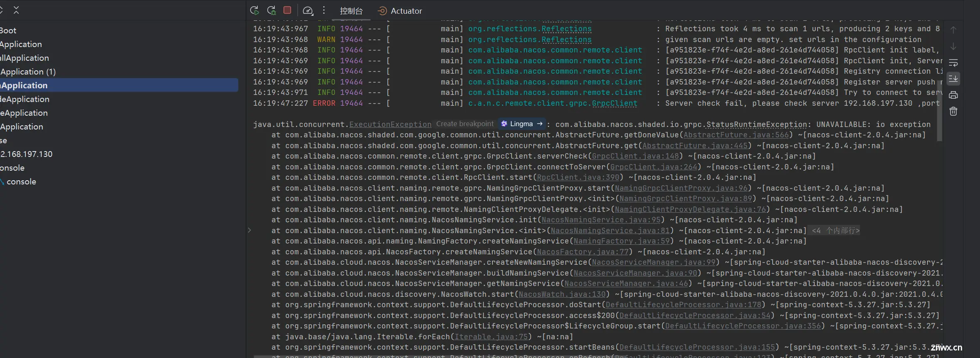Print the console output
The height and width of the screenshot is (358, 980).
(x=953, y=95)
